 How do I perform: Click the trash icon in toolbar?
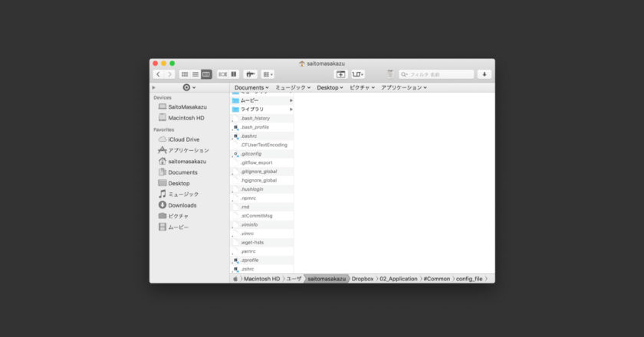coord(389,74)
